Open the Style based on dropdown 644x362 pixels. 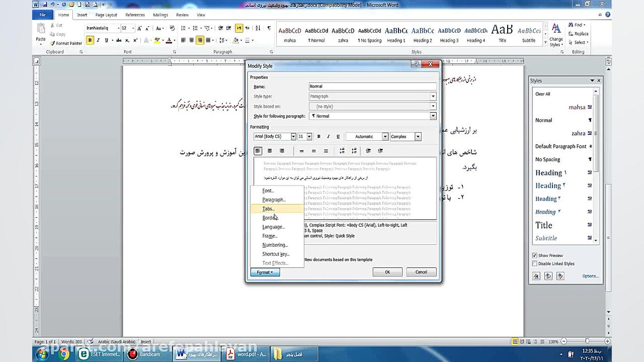[432, 106]
